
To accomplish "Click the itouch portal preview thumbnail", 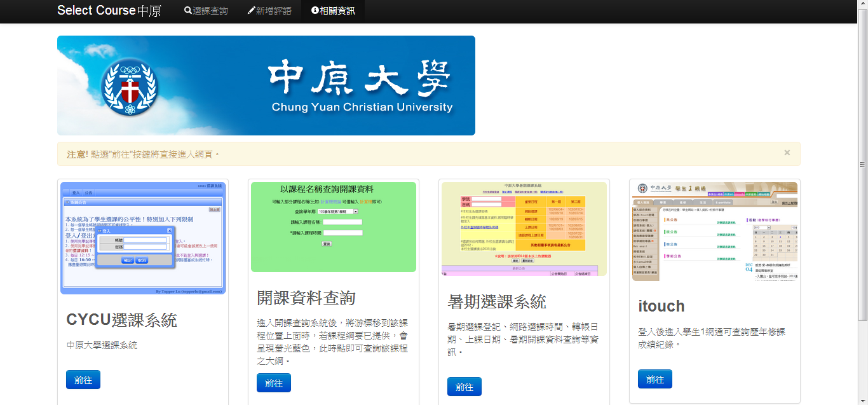I will pos(715,231).
